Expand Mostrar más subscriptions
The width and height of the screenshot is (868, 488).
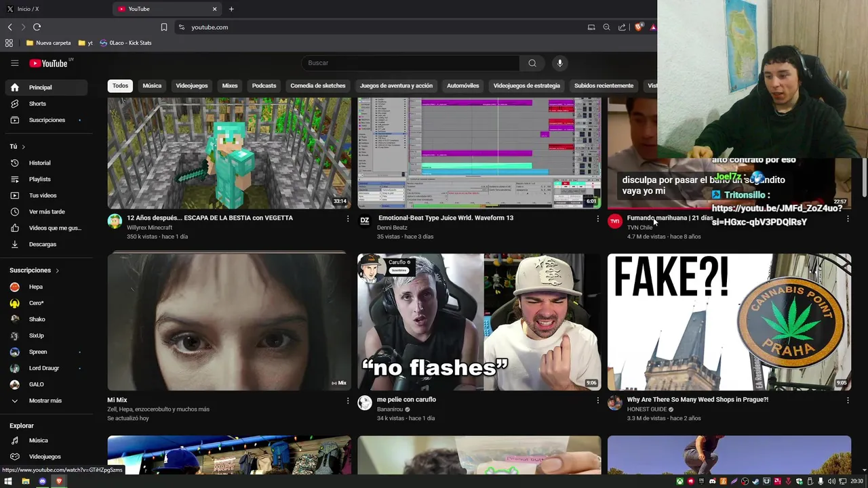pyautogui.click(x=47, y=401)
